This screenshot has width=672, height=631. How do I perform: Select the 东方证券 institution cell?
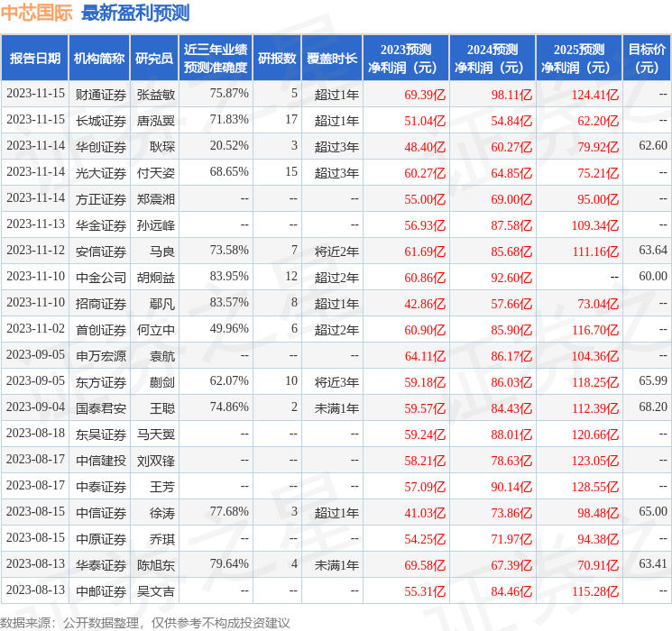[x=101, y=382]
